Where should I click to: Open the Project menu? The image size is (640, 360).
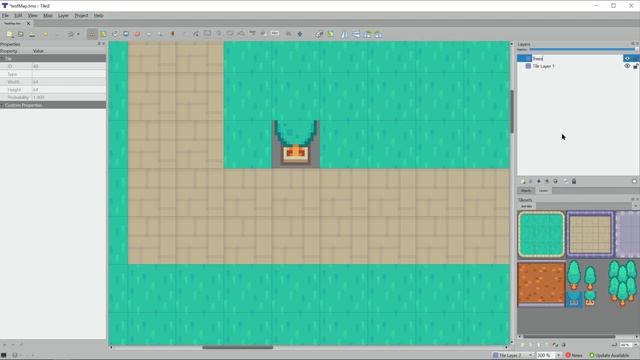coord(81,16)
